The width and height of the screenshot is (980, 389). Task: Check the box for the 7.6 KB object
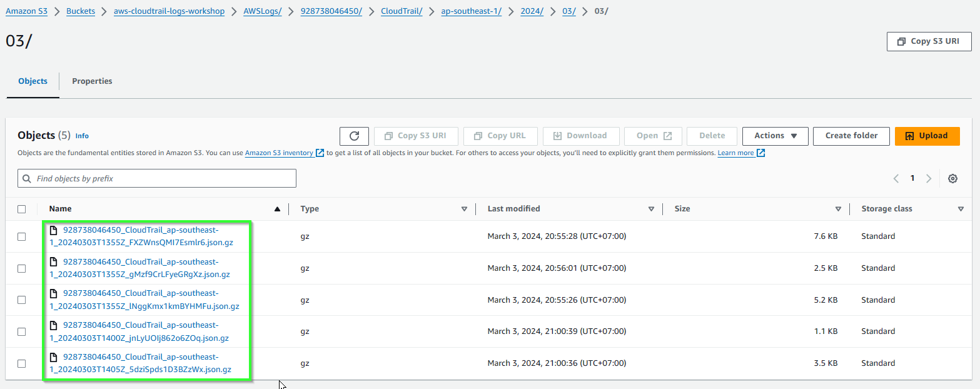click(22, 236)
